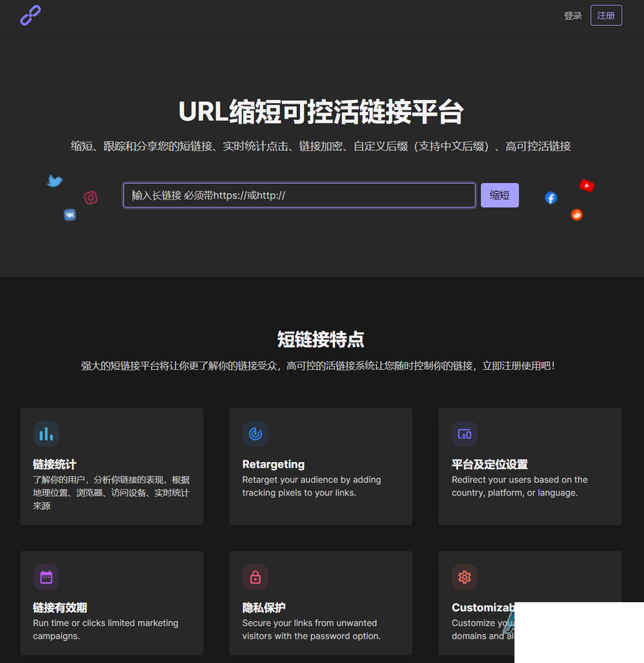Click the gear Customizable icon
This screenshot has height=663, width=644.
[464, 577]
